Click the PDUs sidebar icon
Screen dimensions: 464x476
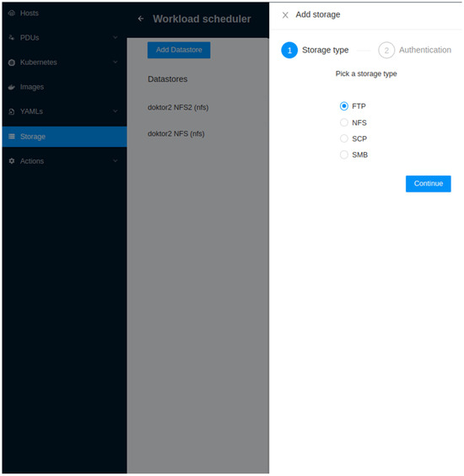[12, 38]
